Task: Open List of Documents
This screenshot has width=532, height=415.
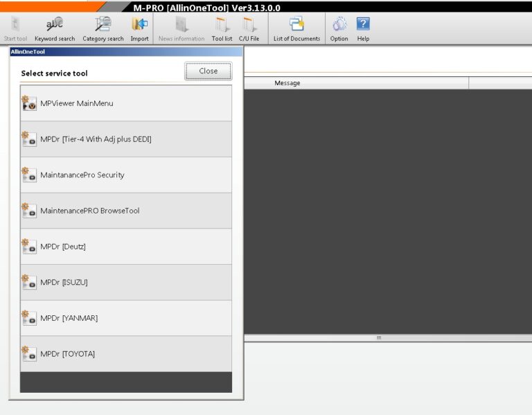Action: point(297,24)
